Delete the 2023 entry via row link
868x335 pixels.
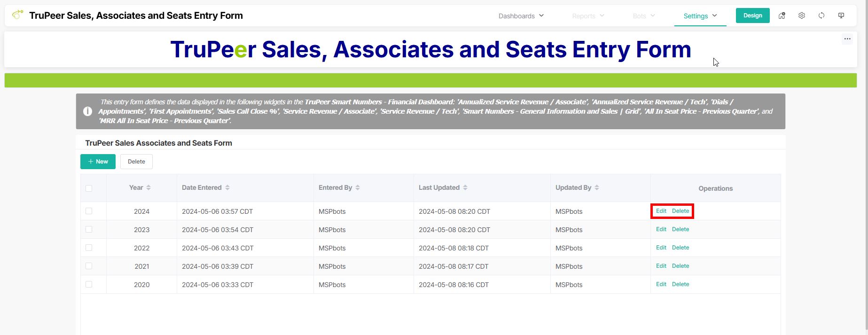[x=680, y=229]
